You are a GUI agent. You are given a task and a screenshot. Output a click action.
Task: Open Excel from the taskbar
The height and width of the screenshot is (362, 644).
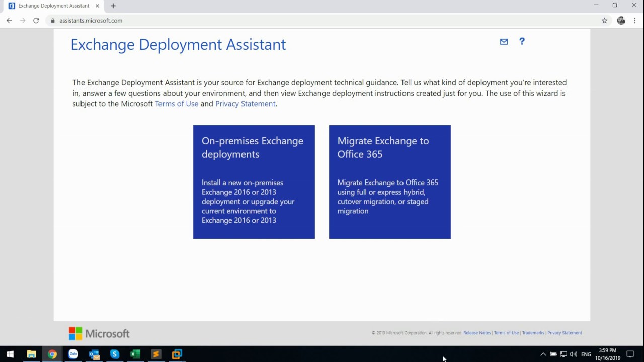tap(135, 354)
